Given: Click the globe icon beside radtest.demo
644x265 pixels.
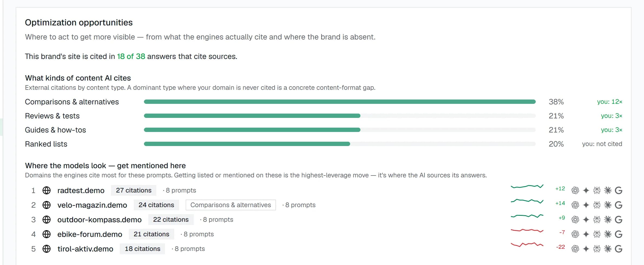Looking at the screenshot, I should pos(47,191).
